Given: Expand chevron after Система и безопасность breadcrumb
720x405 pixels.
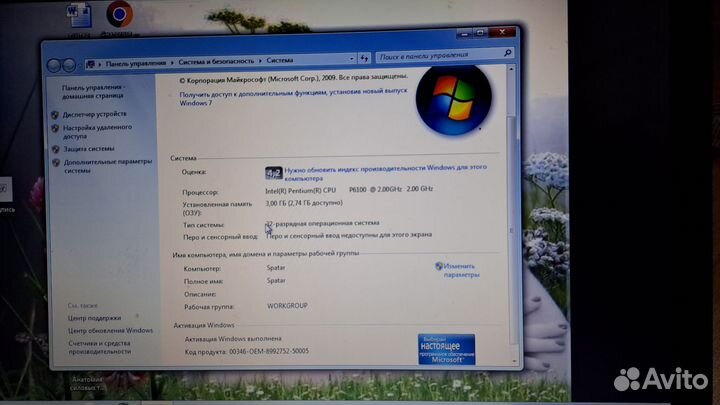Looking at the screenshot, I should tap(260, 61).
